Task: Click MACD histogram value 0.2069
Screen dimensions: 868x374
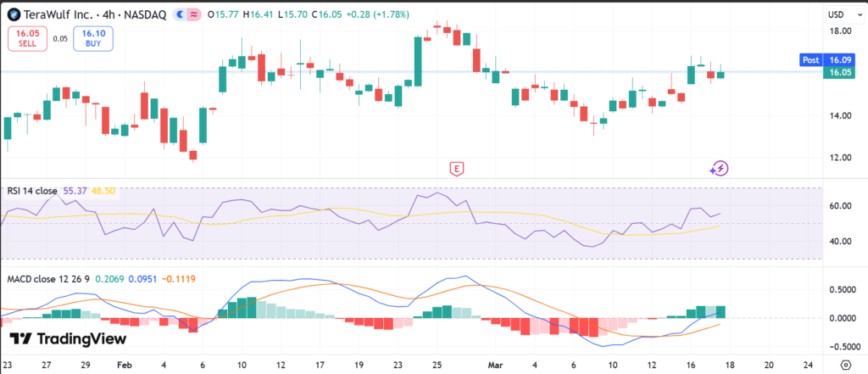Action: click(109, 279)
